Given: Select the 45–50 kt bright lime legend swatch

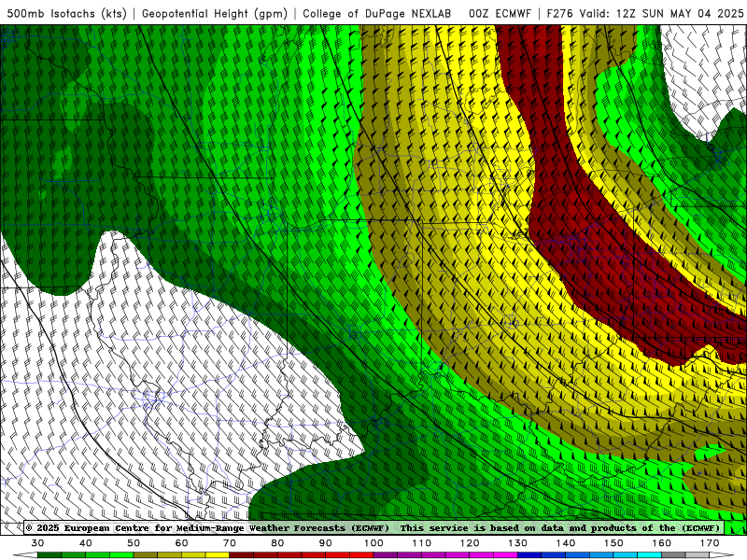Looking at the screenshot, I should 121,555.
